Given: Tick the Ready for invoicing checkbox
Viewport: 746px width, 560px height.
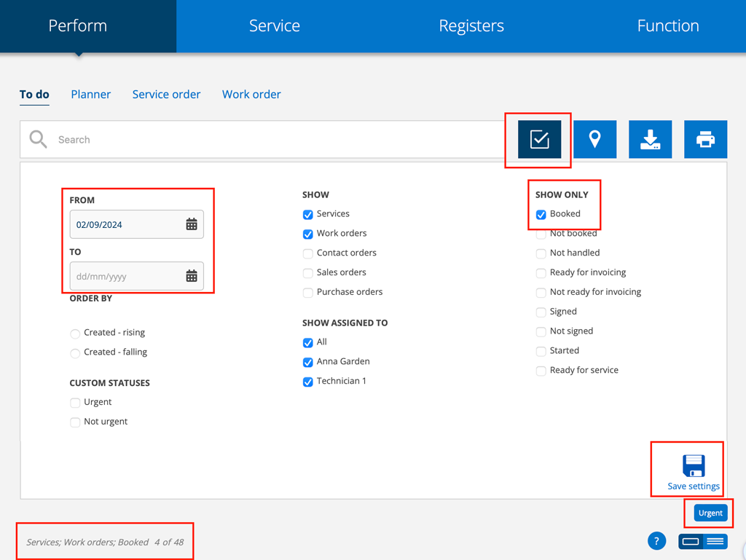Looking at the screenshot, I should (541, 273).
